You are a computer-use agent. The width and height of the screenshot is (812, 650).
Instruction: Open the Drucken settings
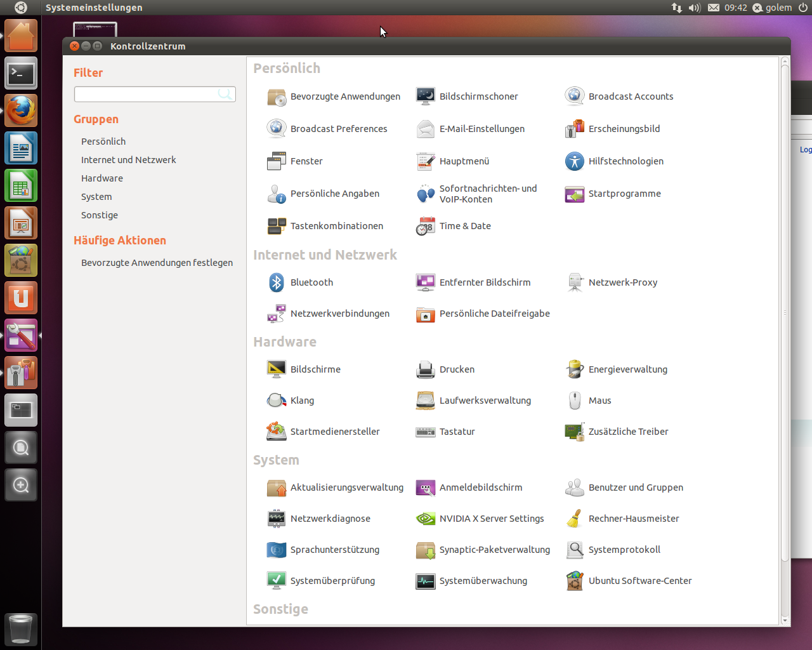(x=456, y=369)
